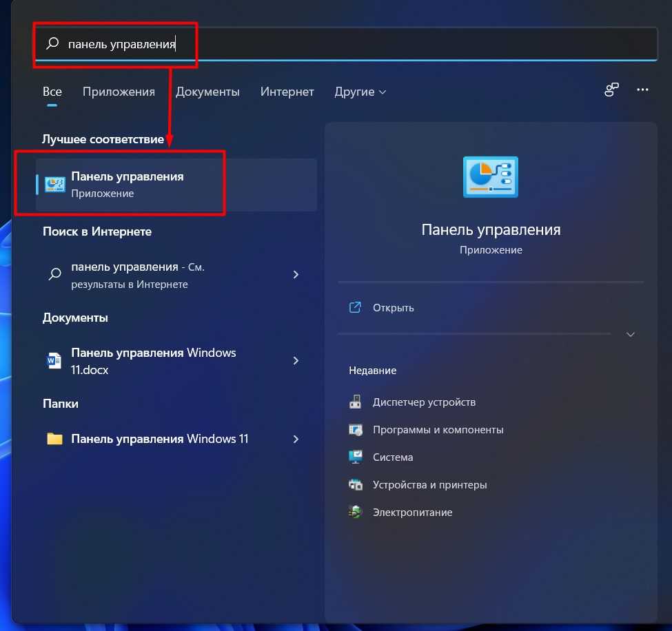Viewport: 672px width, 631px height.
Task: Click the web search magnifier icon
Action: point(54,274)
